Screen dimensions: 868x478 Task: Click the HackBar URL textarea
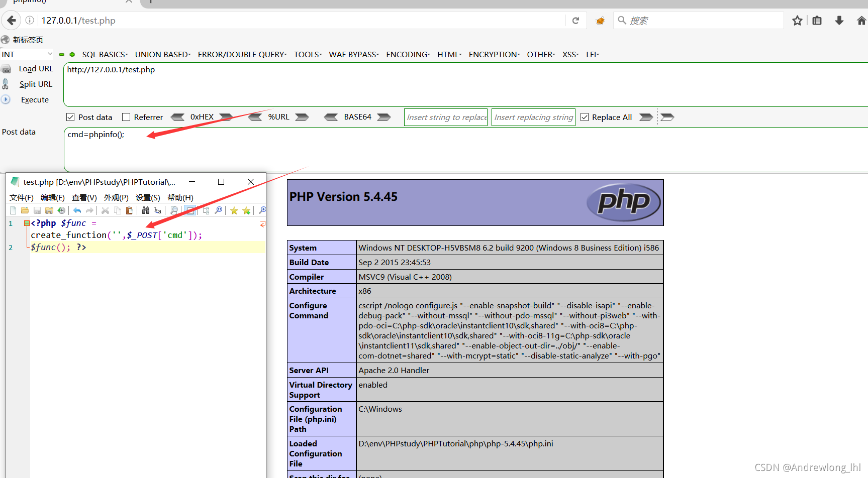pyautogui.click(x=466, y=84)
